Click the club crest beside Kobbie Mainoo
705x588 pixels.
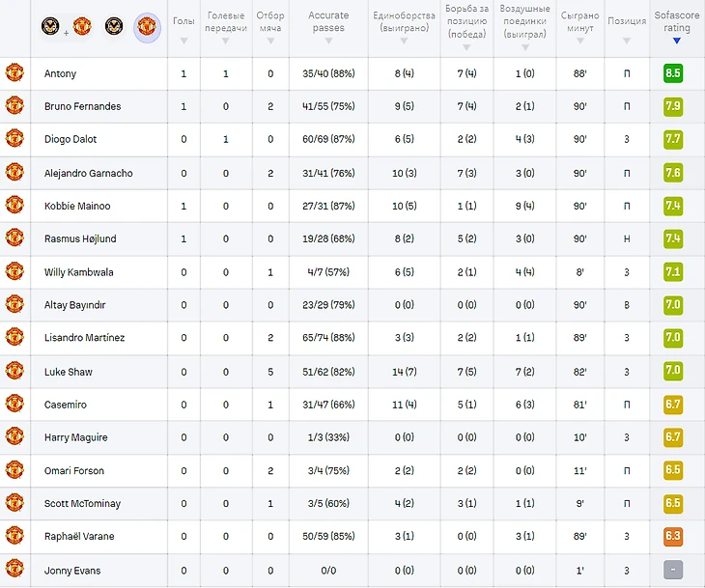pos(14,206)
